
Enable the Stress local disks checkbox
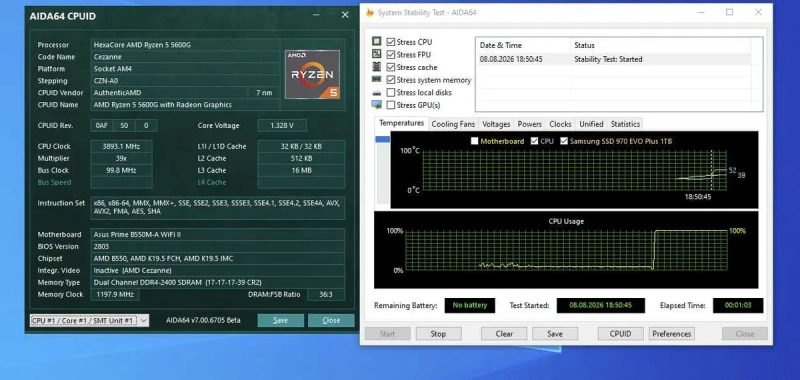(x=391, y=92)
